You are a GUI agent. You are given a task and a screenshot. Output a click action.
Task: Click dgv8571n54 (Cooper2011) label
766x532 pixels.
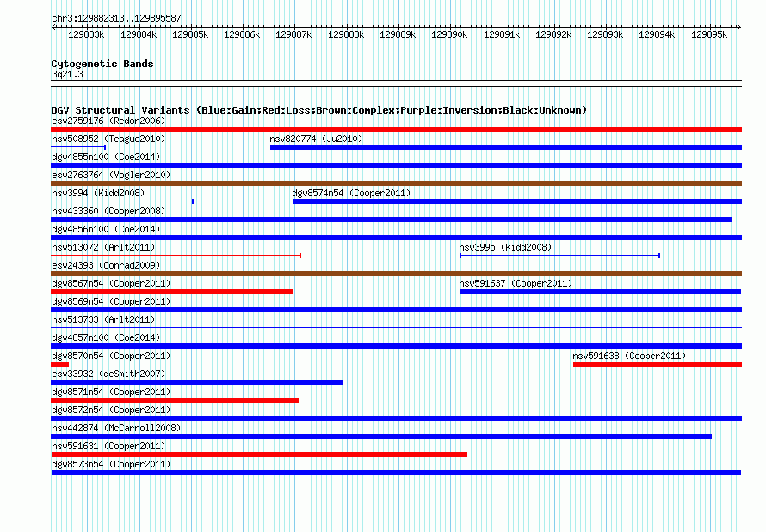111,392
